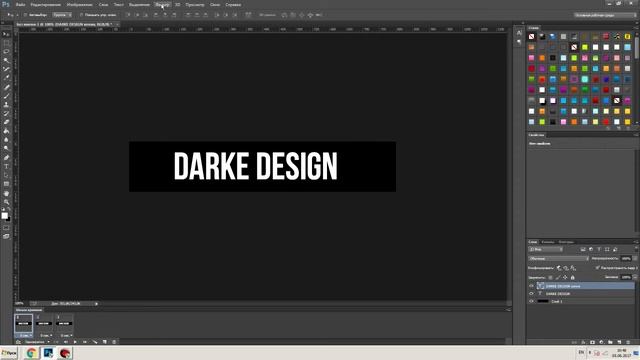
Task: Open the Изображение menu
Action: coord(80,5)
